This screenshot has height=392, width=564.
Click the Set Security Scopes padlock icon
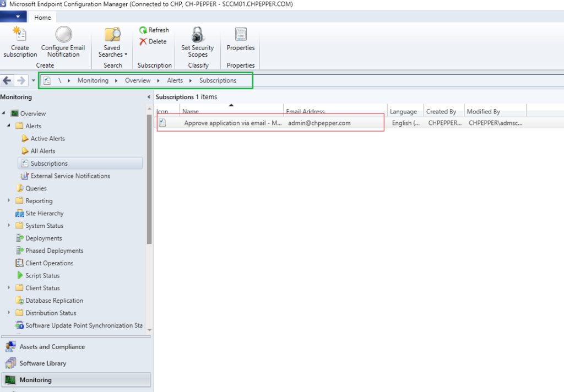(198, 34)
